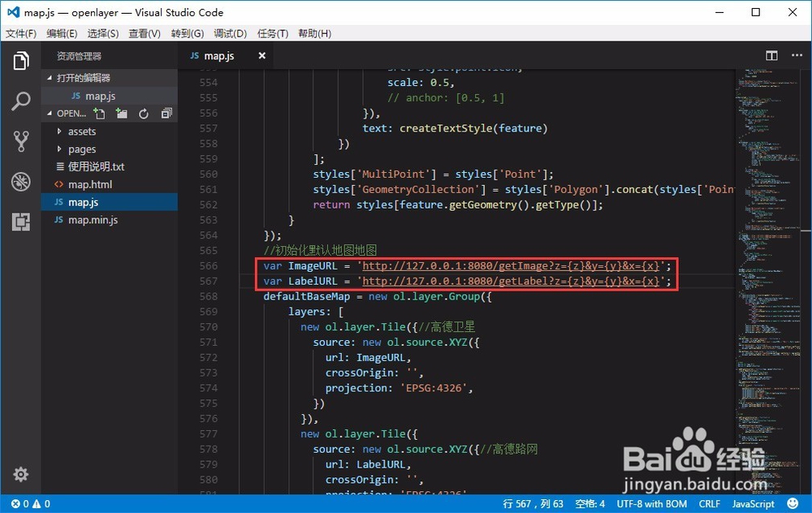Place cursor on 'url: LabelURL,' line 579
812x513 pixels.
tap(368, 464)
